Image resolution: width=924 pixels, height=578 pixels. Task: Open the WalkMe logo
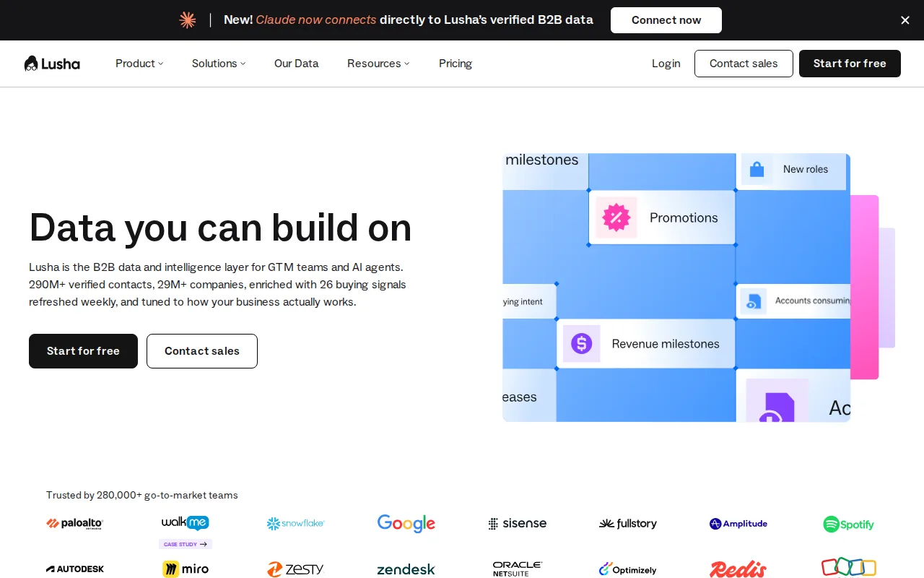click(186, 522)
